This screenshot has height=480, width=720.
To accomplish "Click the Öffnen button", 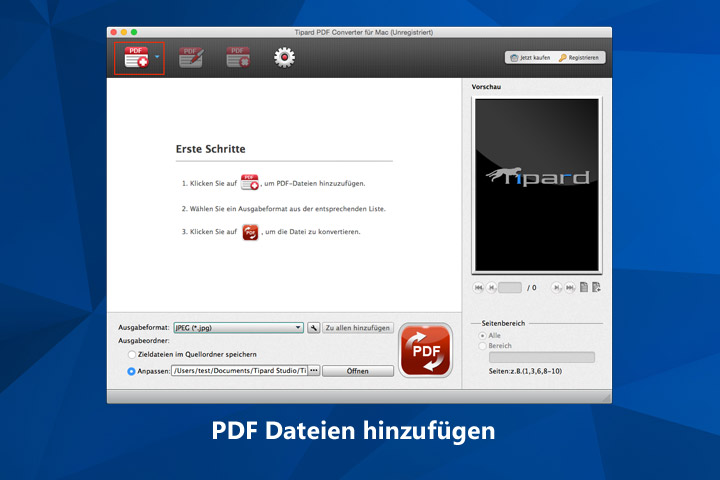I will (358, 371).
